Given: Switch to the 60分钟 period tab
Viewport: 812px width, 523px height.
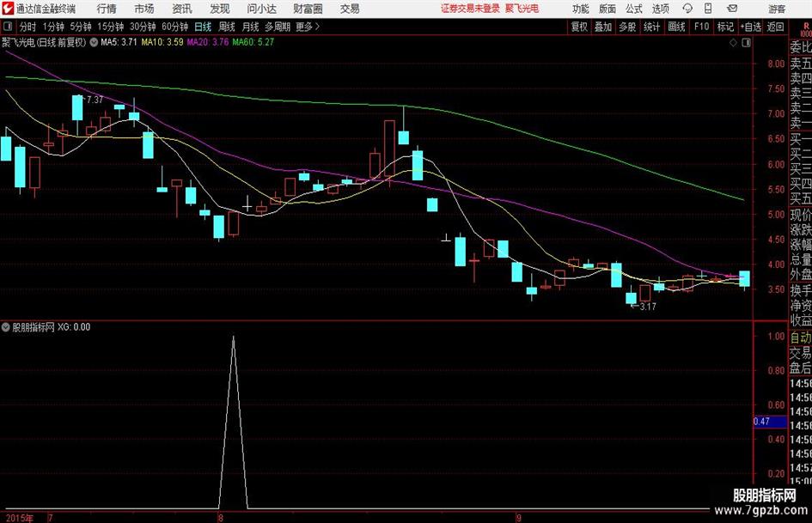Looking at the screenshot, I should 174,27.
